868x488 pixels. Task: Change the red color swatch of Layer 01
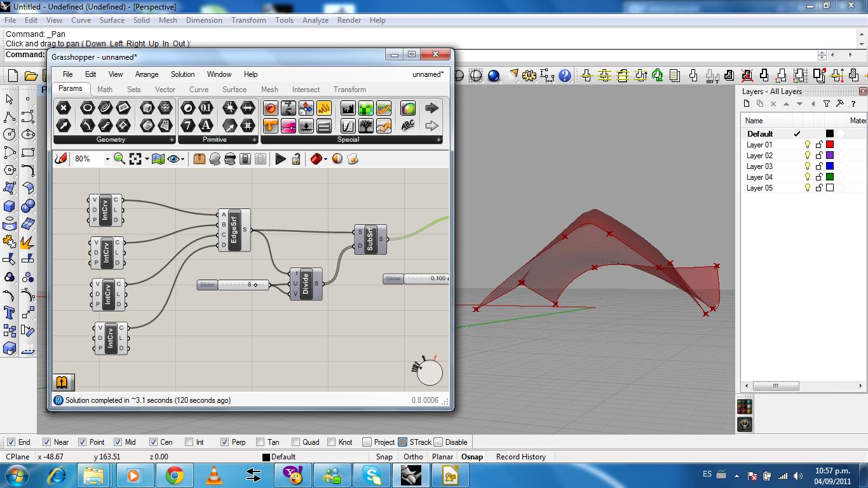830,145
